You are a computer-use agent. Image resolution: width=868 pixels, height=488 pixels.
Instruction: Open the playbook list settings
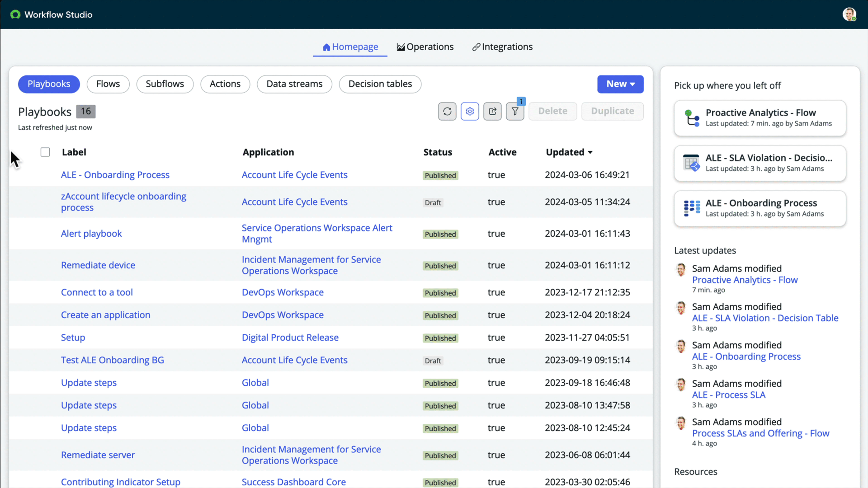470,111
